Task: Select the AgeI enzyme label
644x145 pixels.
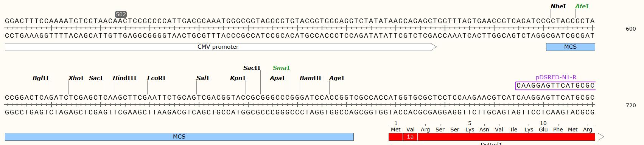Action: [337, 78]
